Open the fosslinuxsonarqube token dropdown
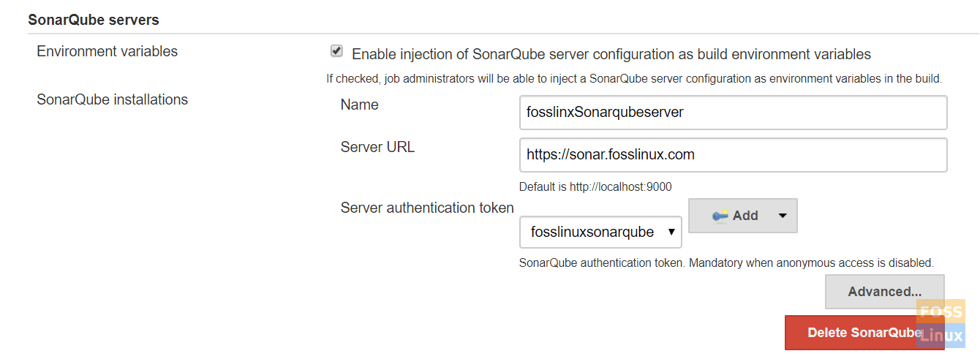This screenshot has width=980, height=359. pos(600,233)
